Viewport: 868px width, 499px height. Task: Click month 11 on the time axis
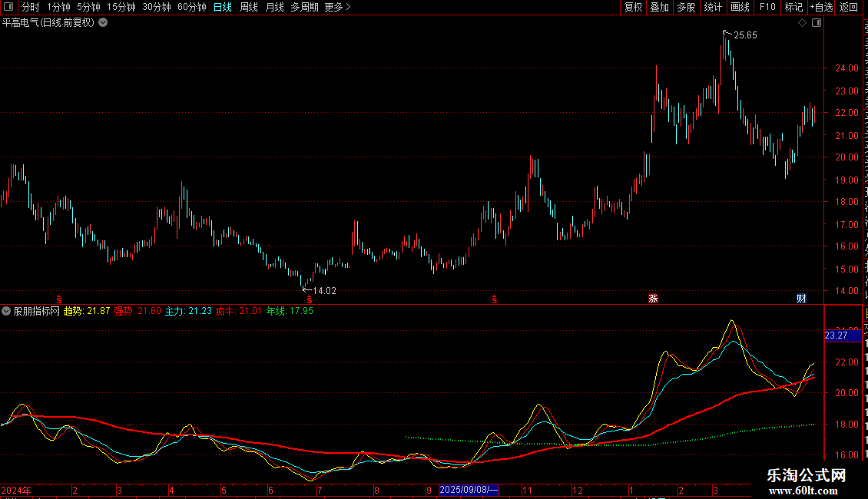point(527,490)
